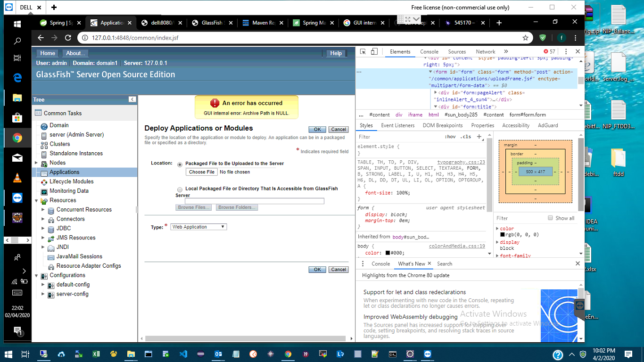Screen dimensions: 644x362
Task: Click the bookmark star in the address bar
Action: 525,37
